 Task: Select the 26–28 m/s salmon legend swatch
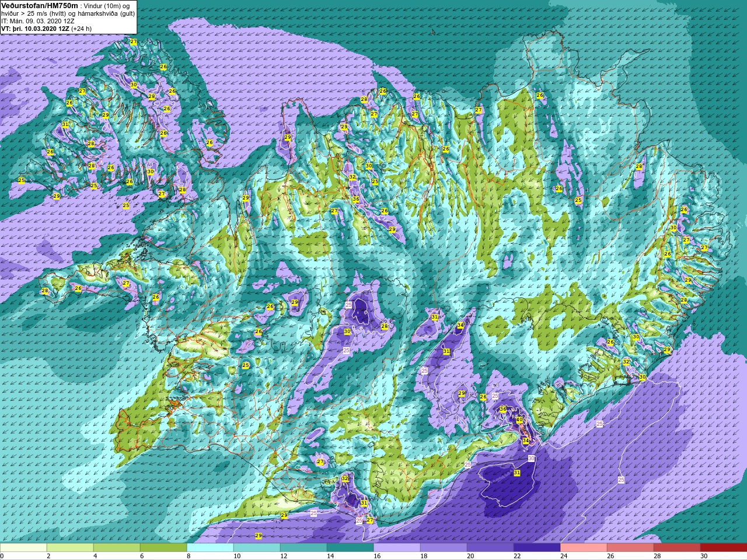click(x=630, y=547)
